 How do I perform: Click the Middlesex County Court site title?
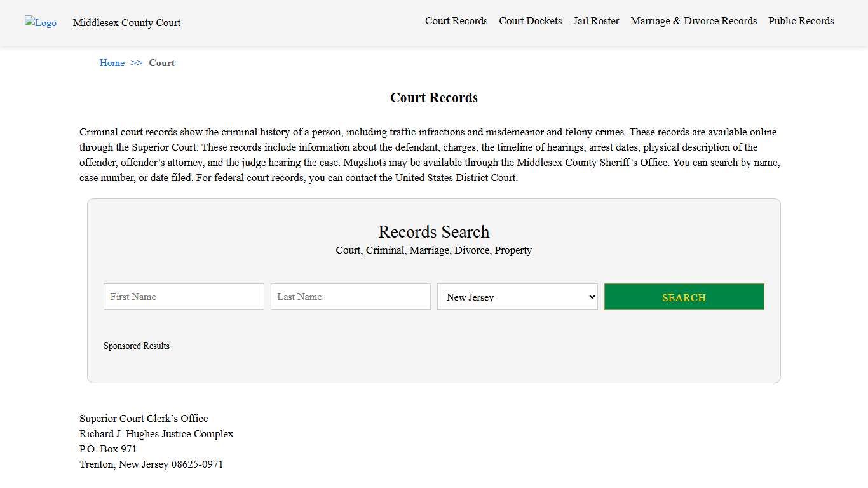(x=126, y=22)
